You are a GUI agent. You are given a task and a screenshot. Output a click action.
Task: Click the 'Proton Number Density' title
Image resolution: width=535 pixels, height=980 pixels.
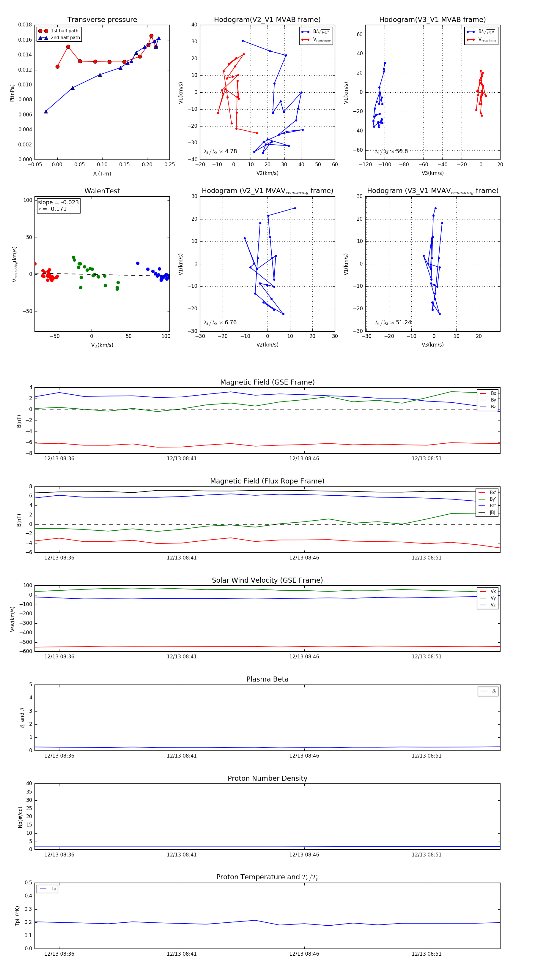[267, 778]
